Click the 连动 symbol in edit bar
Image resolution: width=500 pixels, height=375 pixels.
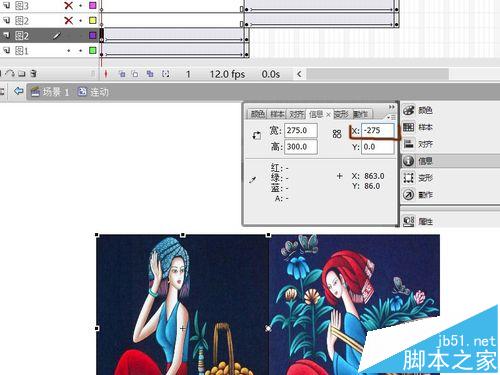pyautogui.click(x=94, y=91)
